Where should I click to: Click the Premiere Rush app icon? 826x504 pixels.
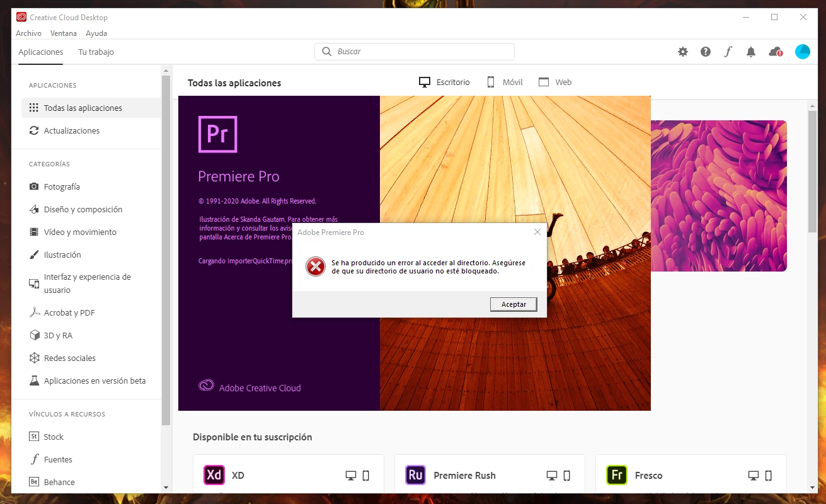pyautogui.click(x=415, y=475)
